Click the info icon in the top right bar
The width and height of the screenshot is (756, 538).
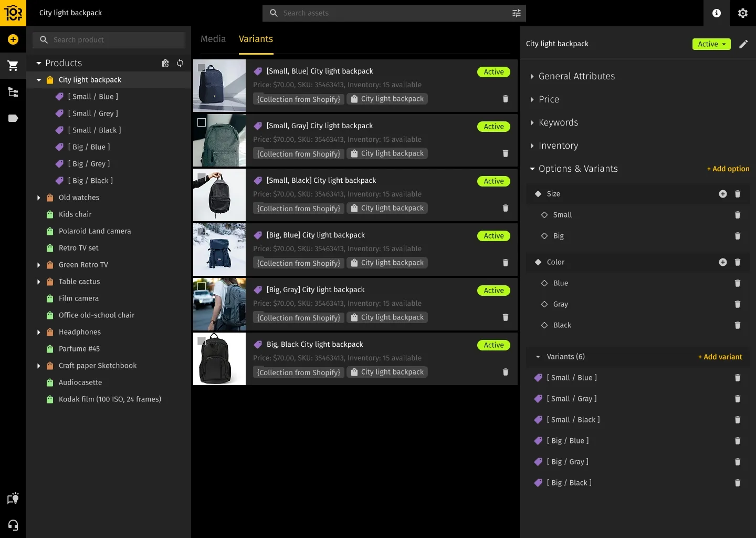(x=716, y=13)
